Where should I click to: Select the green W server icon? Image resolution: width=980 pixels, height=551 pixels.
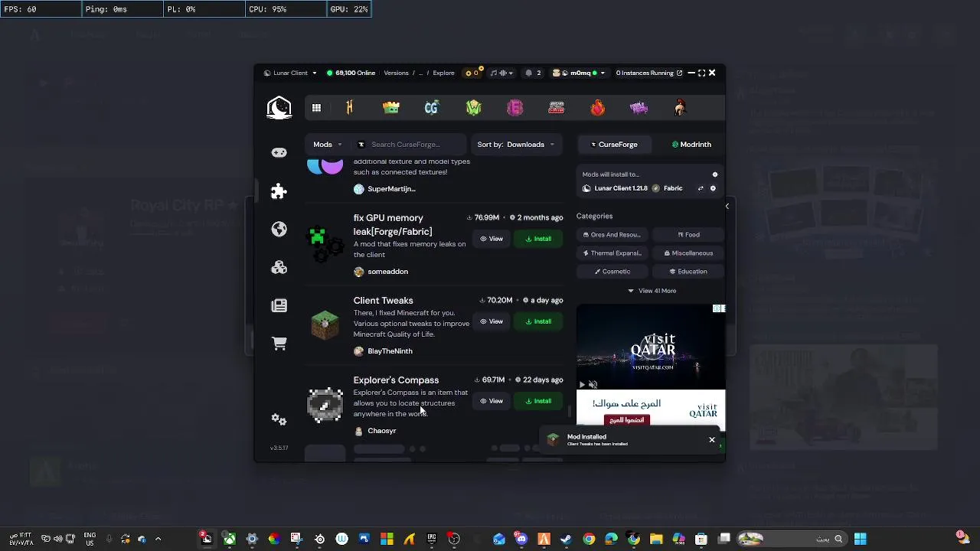[474, 108]
